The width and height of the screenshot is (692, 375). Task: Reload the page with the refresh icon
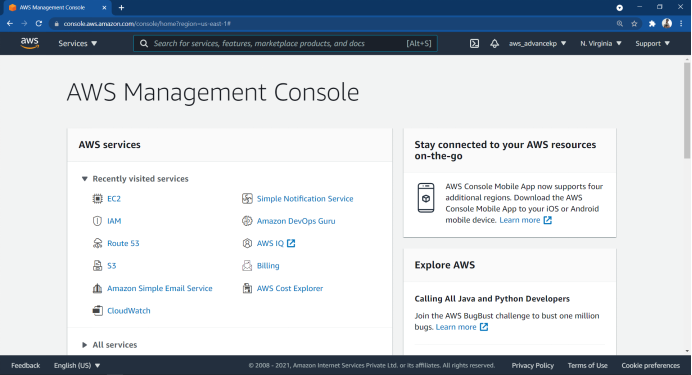39,23
